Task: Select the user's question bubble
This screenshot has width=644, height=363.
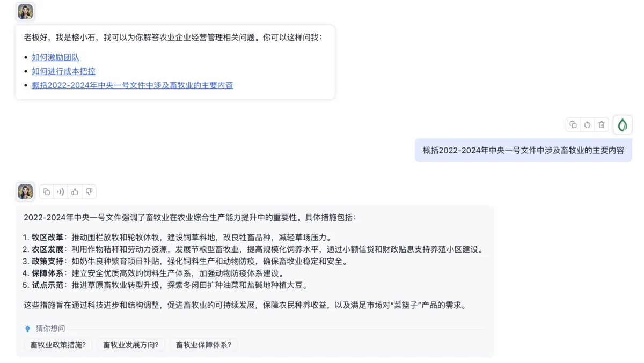Action: [x=523, y=150]
